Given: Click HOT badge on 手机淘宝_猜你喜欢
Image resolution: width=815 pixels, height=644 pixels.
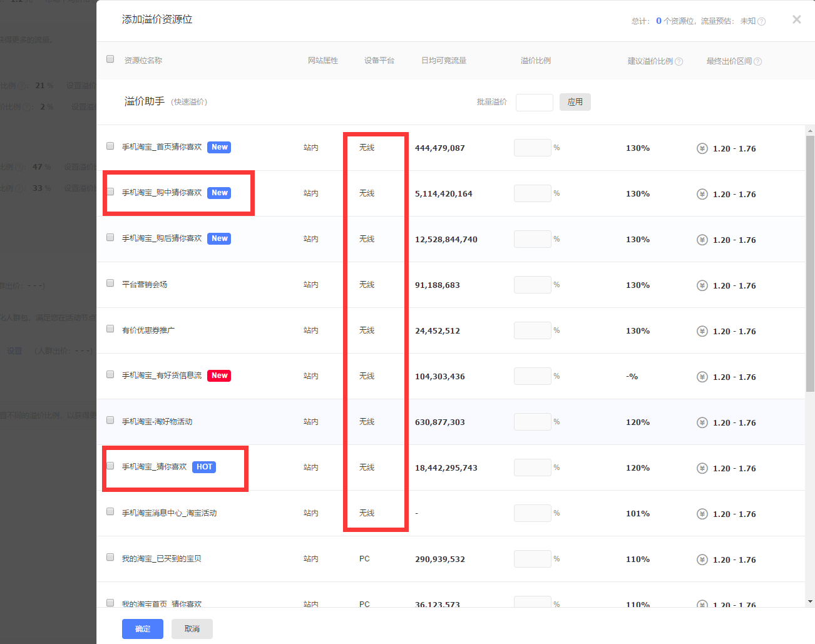Looking at the screenshot, I should pyautogui.click(x=204, y=467).
